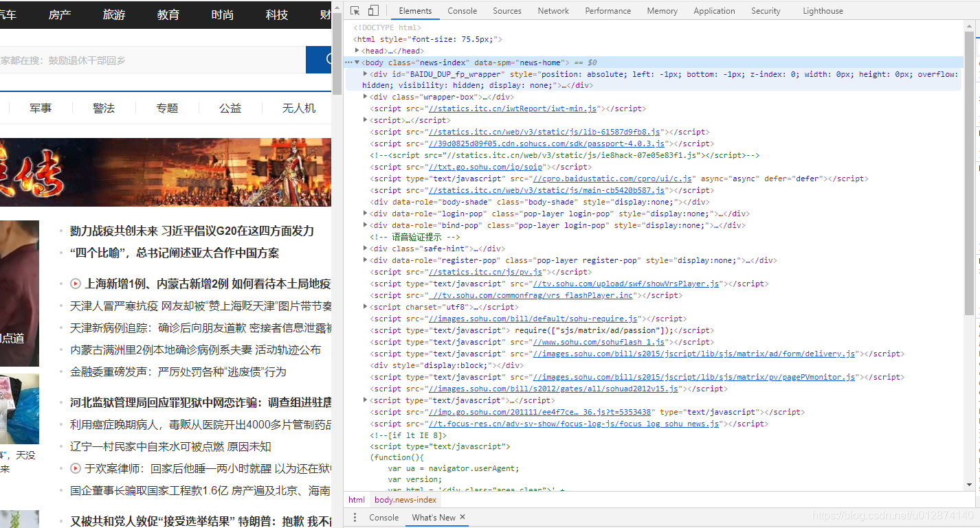Click the game banner advertisement image
980x528 pixels.
tap(166, 172)
